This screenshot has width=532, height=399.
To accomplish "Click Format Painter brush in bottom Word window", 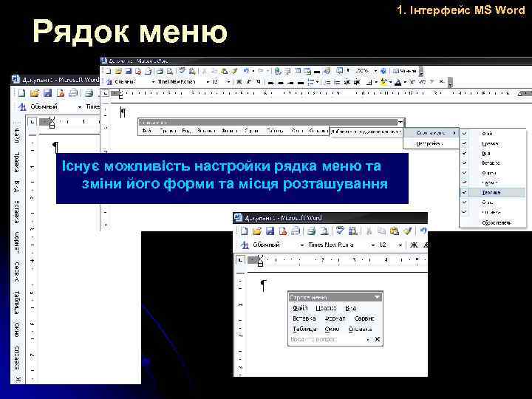I will (x=407, y=231).
